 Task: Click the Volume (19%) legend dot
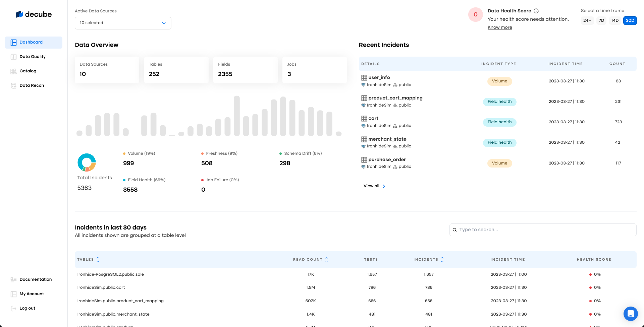click(124, 154)
